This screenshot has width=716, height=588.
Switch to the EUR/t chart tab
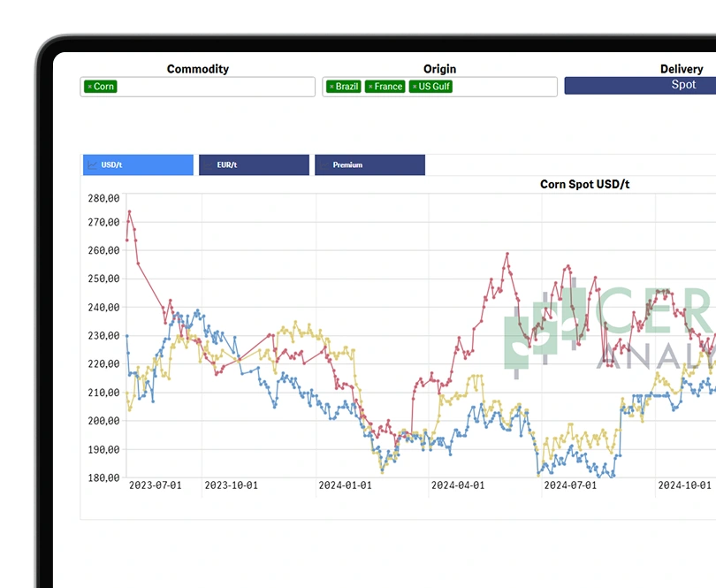coord(254,165)
